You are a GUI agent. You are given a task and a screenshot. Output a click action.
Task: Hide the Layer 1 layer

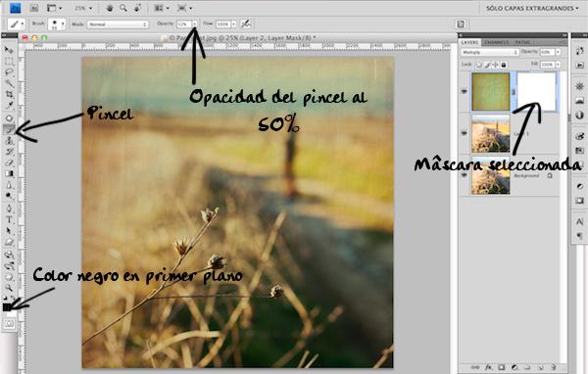(x=465, y=133)
